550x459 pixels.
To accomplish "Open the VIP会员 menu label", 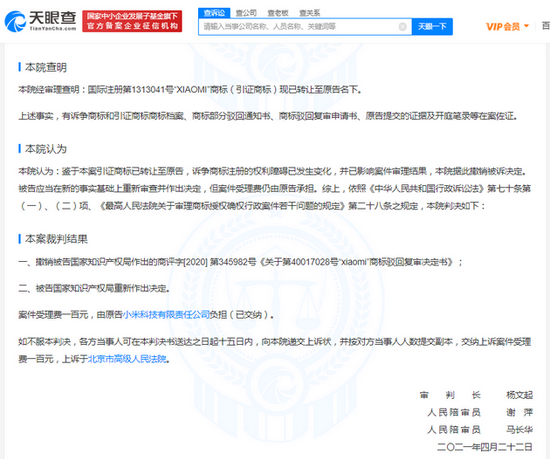I will (x=503, y=27).
